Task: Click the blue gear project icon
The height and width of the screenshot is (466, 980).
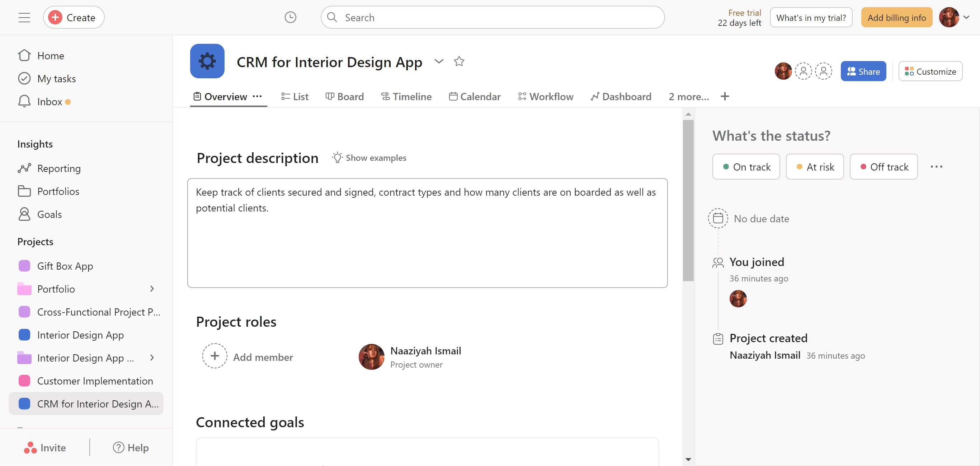Action: [x=207, y=61]
